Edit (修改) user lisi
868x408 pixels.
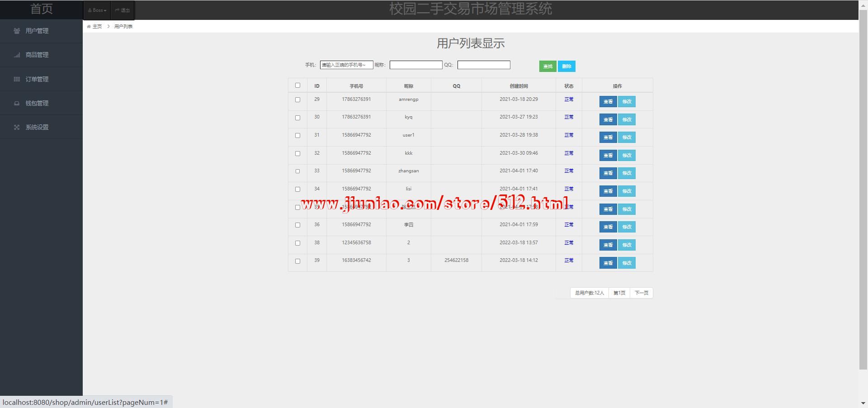[x=627, y=191]
